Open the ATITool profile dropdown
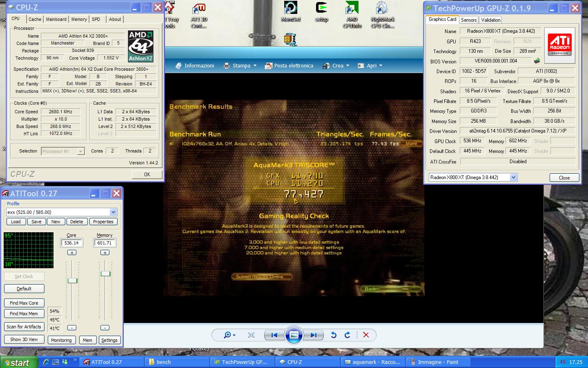 point(113,212)
